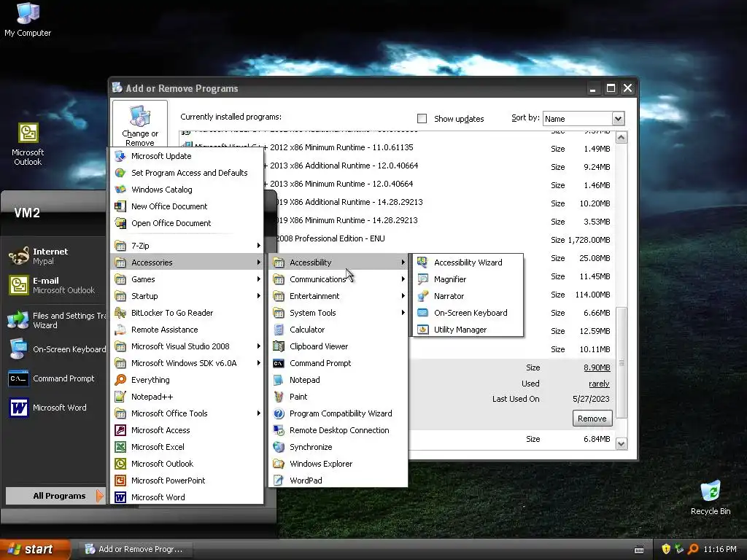Expand the 7-Zip program folder
The image size is (747, 560).
click(187, 246)
